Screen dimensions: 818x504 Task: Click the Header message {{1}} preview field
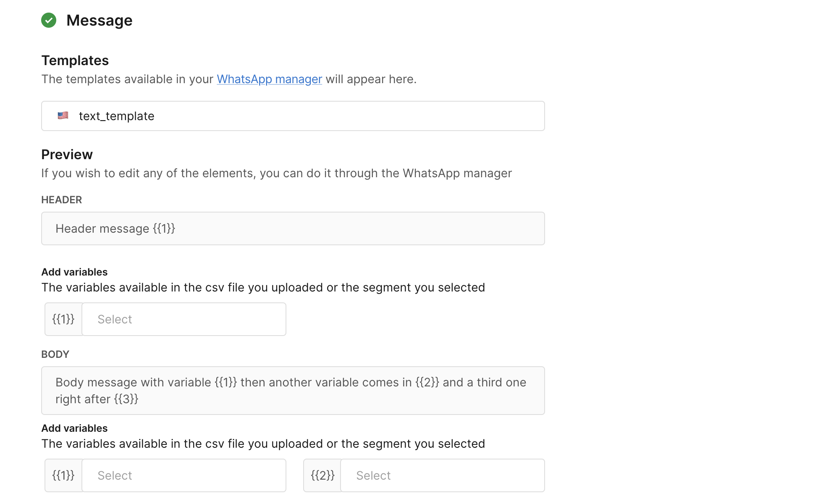tap(293, 228)
